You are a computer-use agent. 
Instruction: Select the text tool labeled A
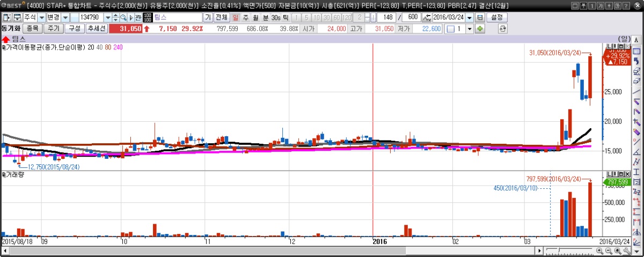click(x=636, y=41)
